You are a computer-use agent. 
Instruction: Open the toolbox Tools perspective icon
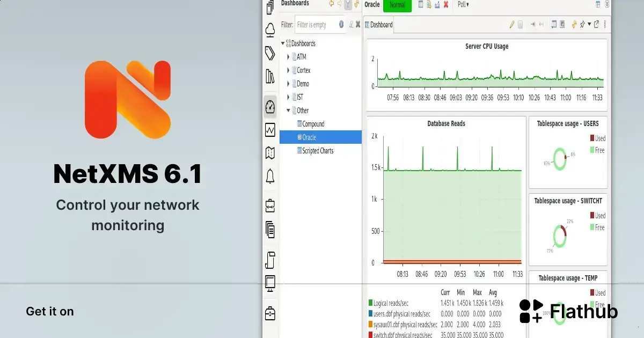(270, 313)
